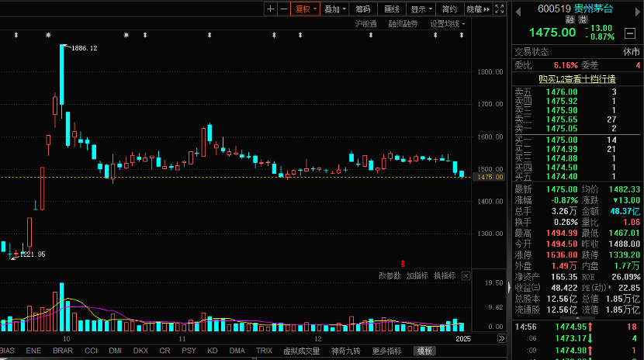Toggle the 筹码 chip distribution panel
644x360 pixels.
363,9
